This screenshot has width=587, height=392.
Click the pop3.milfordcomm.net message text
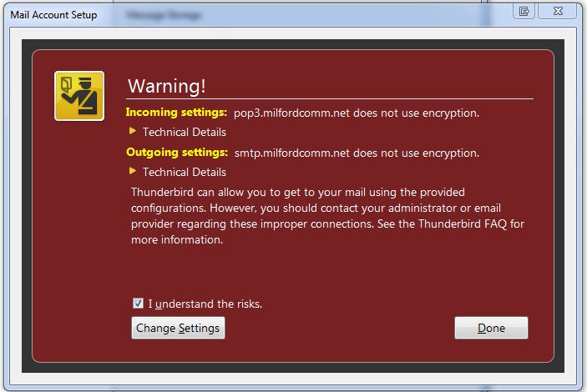[x=357, y=113]
